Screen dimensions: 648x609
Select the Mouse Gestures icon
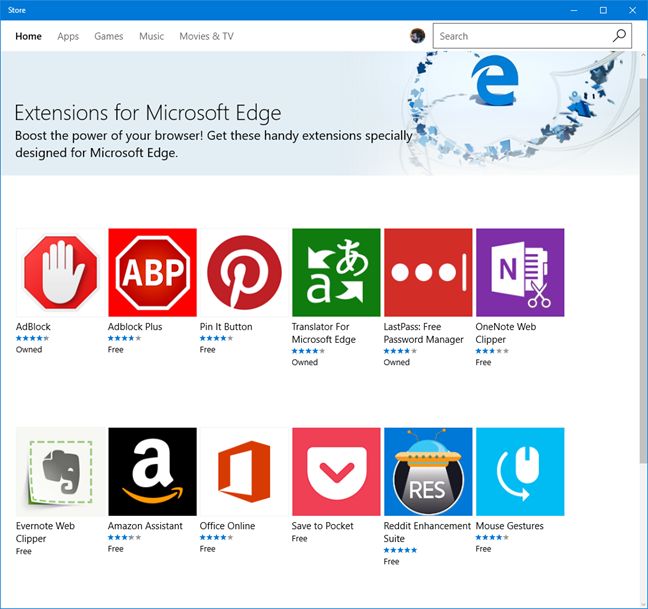520,471
